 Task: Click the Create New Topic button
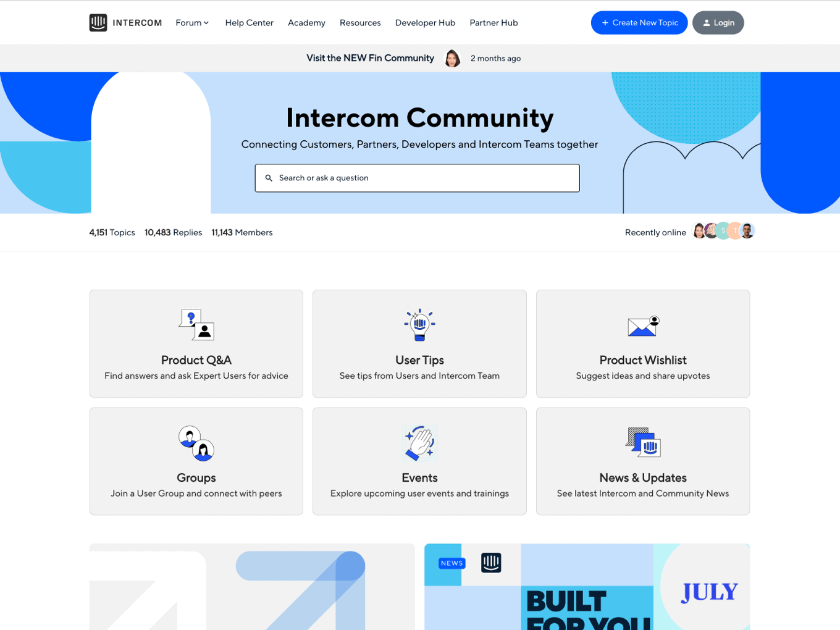point(639,22)
